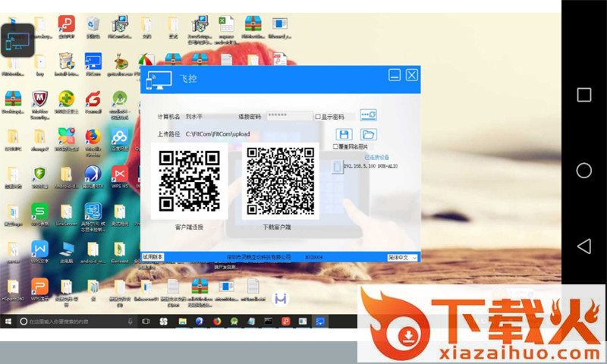
Task: Tap the Android home circle button
Action: [x=583, y=171]
